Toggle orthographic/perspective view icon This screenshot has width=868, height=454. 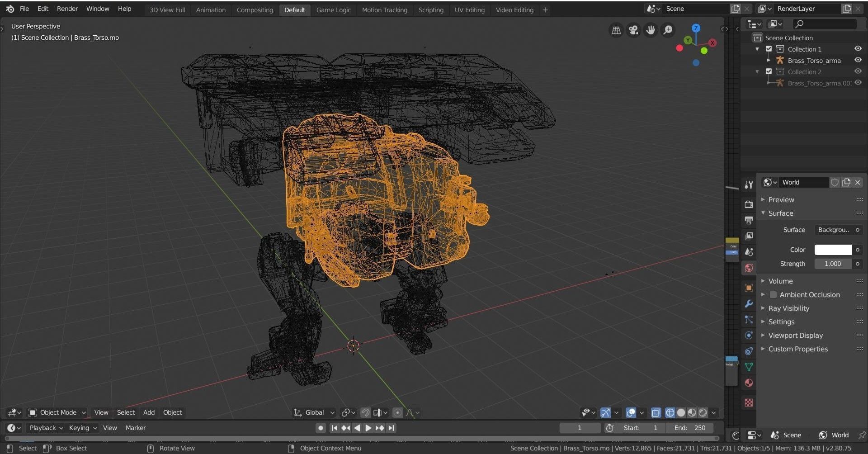(x=616, y=30)
